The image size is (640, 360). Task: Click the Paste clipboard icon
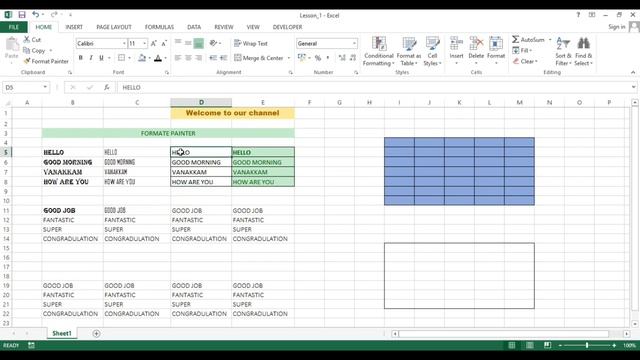pos(12,44)
